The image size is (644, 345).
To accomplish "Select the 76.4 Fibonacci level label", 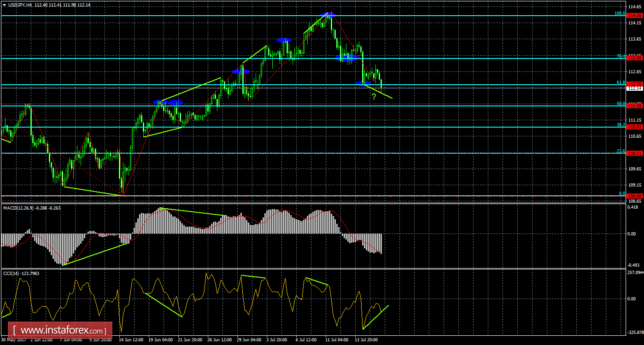I will [x=621, y=56].
